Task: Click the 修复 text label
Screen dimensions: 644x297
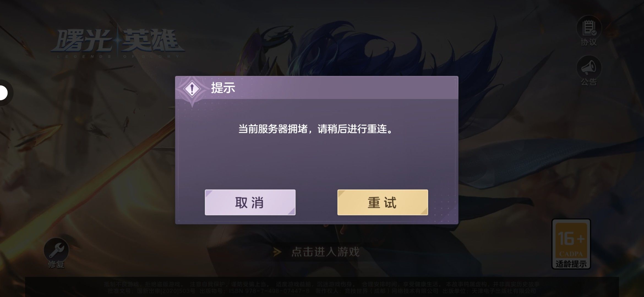Action: (x=56, y=264)
